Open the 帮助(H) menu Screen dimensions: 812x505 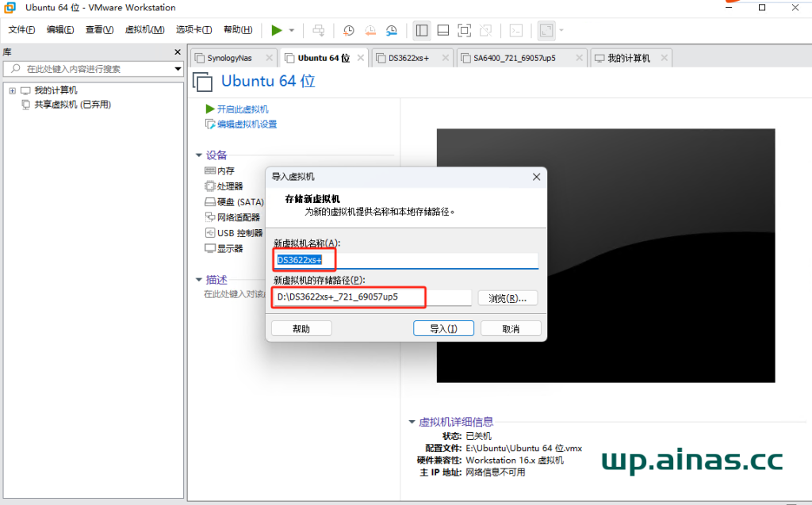tap(238, 30)
